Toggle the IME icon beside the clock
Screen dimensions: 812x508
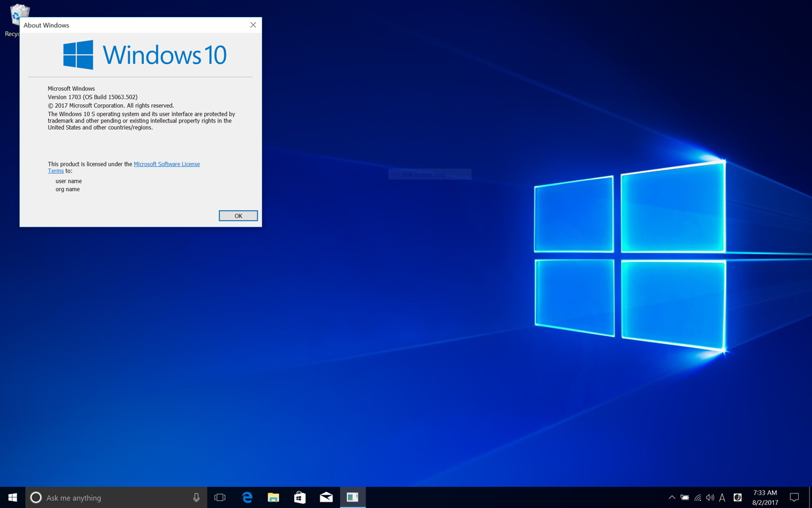tap(737, 497)
